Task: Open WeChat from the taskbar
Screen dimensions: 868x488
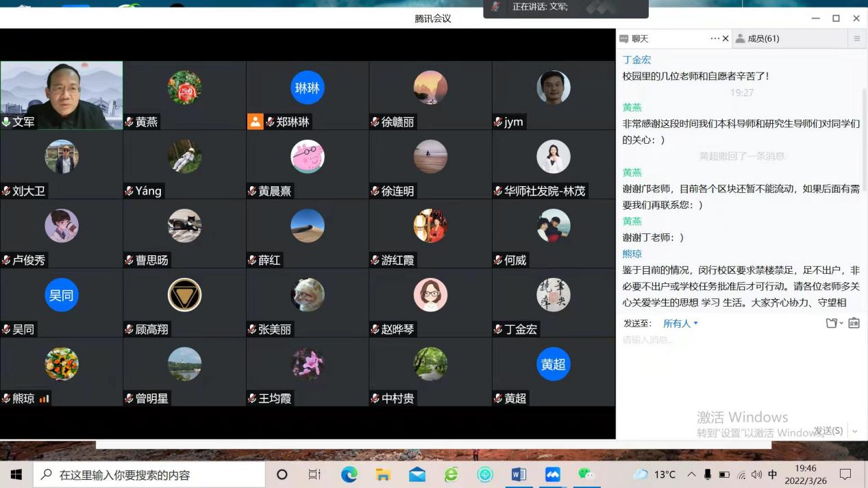Action: pyautogui.click(x=585, y=474)
